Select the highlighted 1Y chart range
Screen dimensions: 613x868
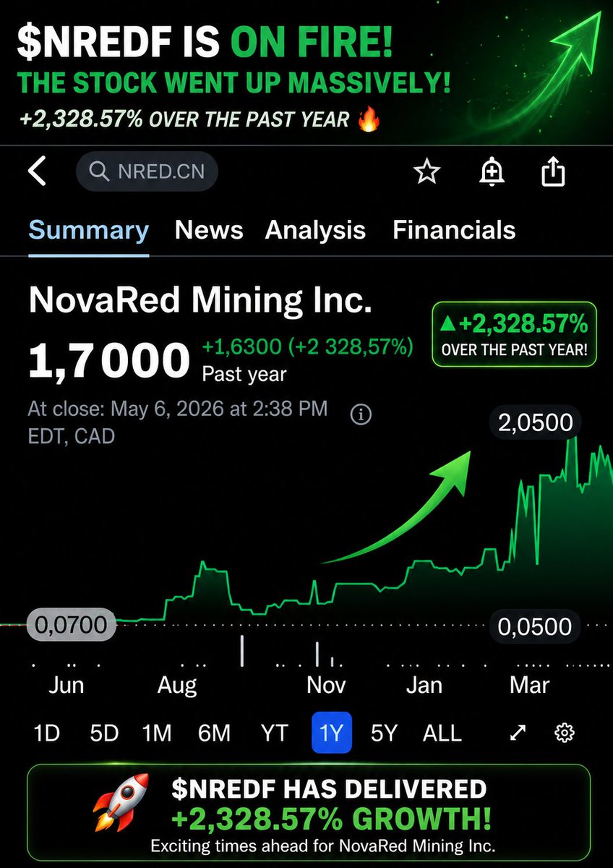pos(332,733)
